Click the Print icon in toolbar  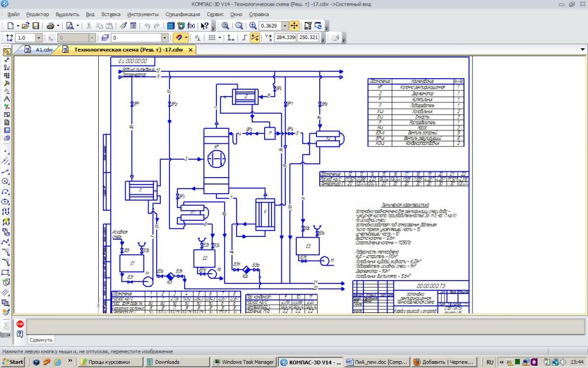[50, 26]
